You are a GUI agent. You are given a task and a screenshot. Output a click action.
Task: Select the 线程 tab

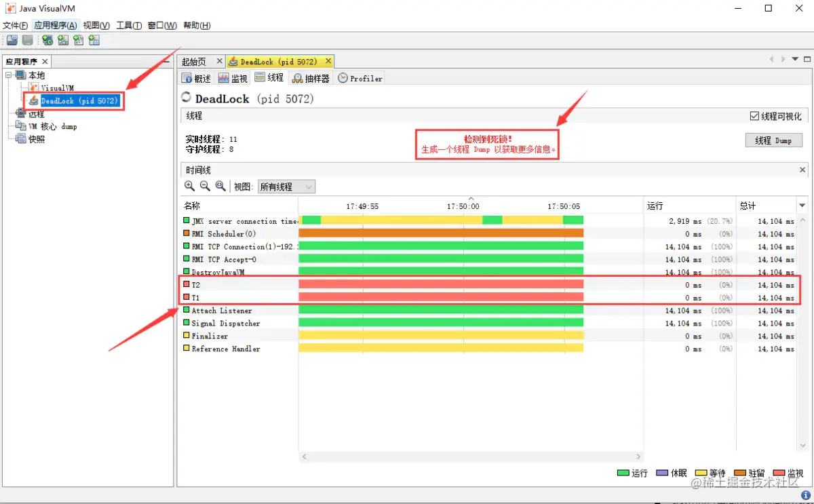[x=269, y=77]
